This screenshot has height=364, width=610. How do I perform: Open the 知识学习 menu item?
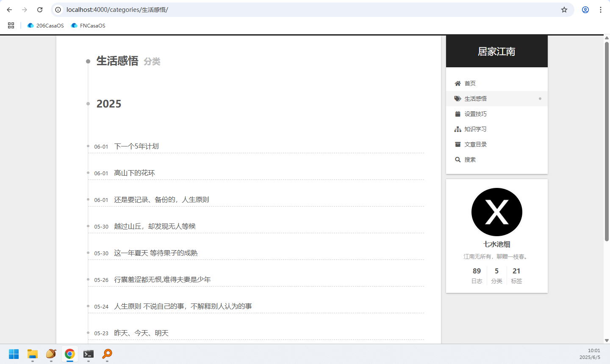coord(497,129)
